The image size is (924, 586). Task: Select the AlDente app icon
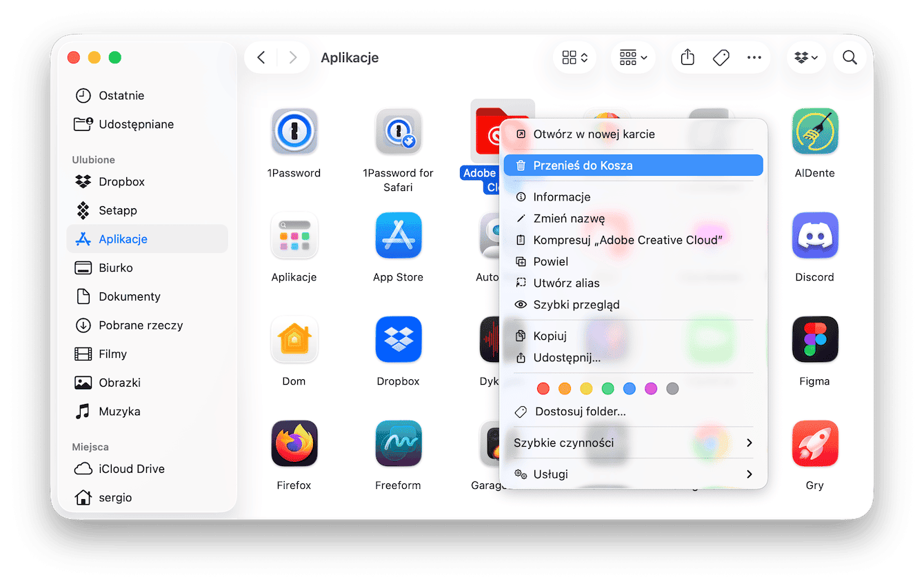(815, 131)
